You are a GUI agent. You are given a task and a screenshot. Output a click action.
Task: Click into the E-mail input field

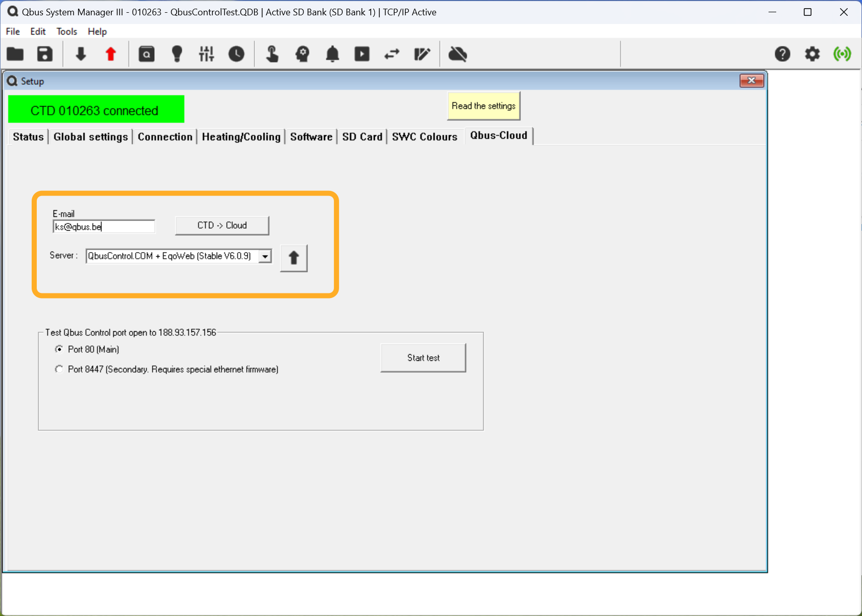(x=104, y=227)
